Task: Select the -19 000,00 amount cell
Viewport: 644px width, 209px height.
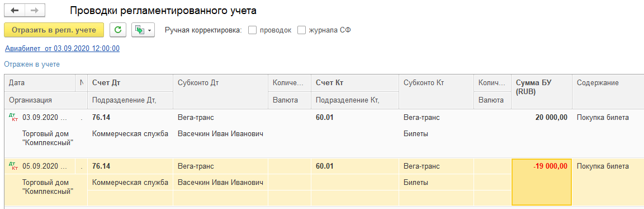Action: coord(541,182)
